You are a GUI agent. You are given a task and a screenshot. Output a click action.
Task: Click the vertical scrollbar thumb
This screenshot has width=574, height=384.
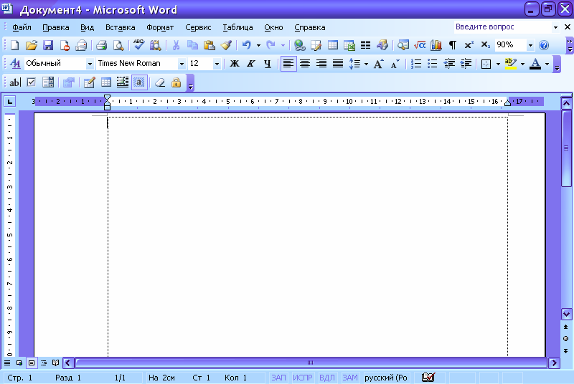pos(566,148)
